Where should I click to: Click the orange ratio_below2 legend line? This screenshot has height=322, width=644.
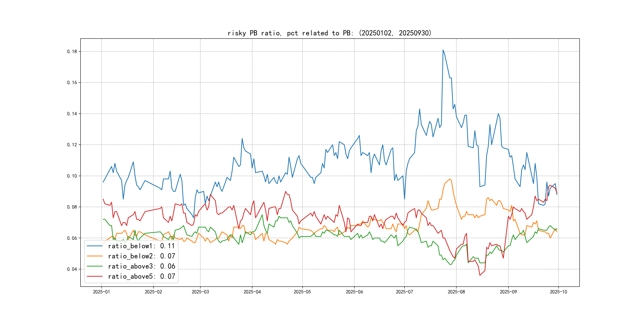[x=94, y=256]
